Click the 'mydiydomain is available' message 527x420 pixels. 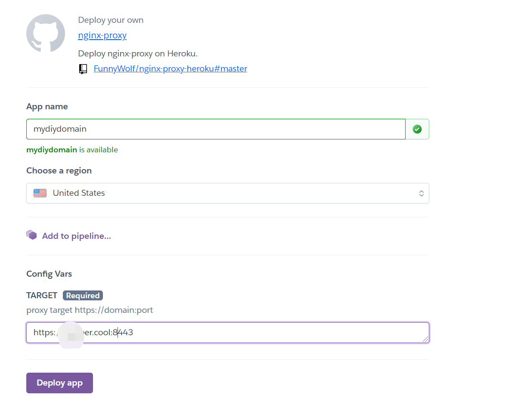(x=72, y=150)
